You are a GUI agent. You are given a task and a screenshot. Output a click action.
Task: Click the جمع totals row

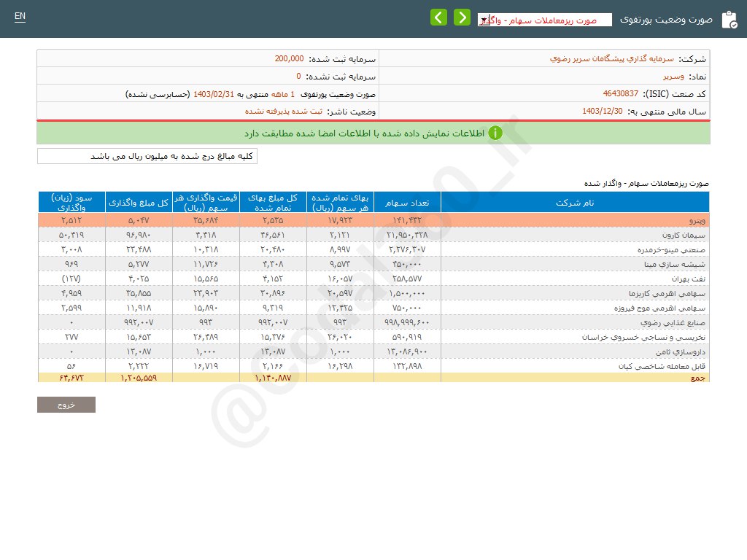click(373, 378)
